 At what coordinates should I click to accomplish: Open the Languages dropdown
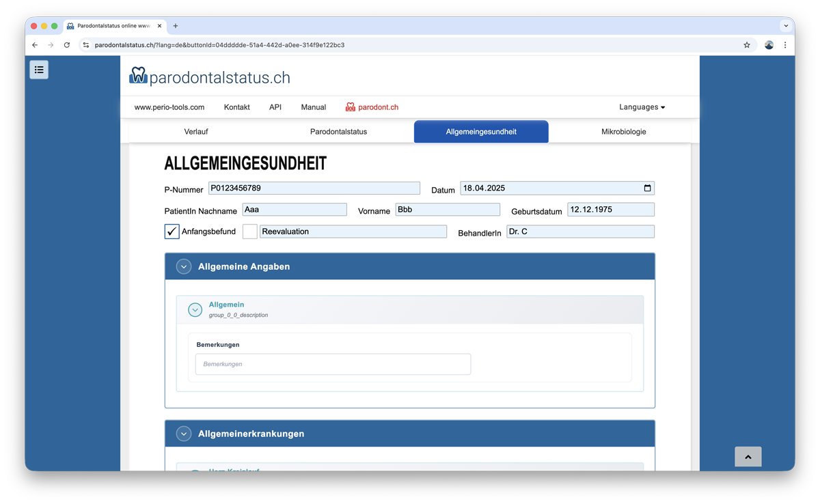click(x=642, y=107)
